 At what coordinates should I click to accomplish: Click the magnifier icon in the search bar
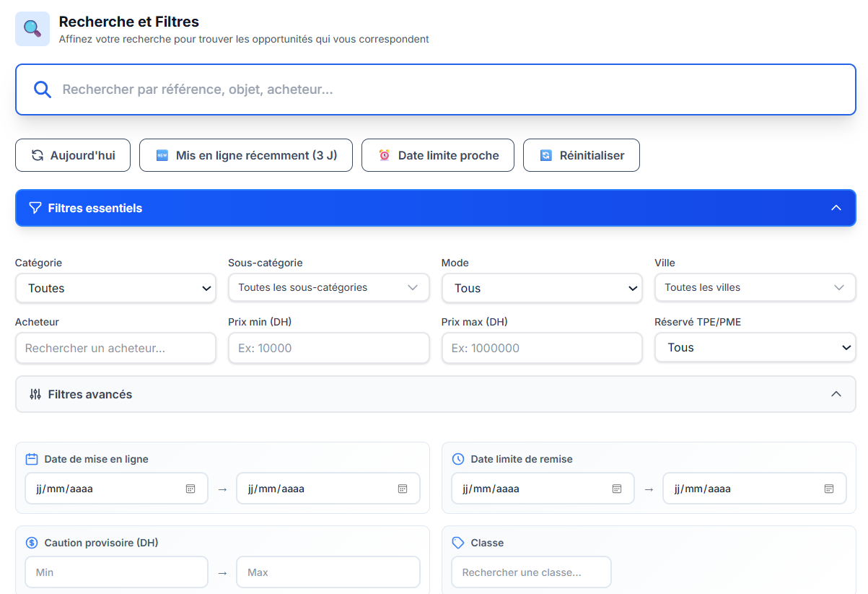point(43,89)
